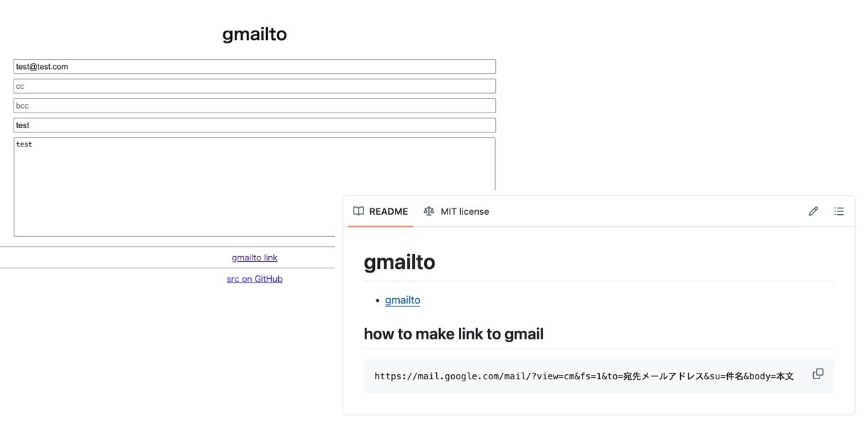
Task: Click the scale icon beside MIT license
Action: pos(428,211)
